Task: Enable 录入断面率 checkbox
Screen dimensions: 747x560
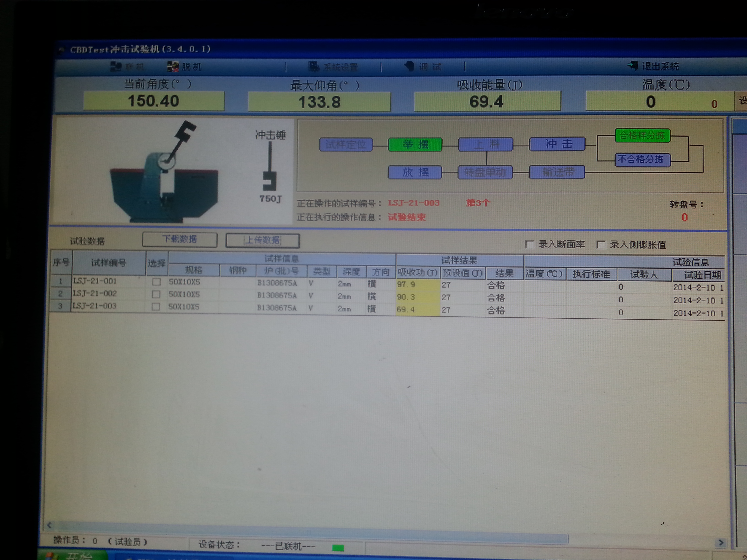Action: tap(529, 244)
